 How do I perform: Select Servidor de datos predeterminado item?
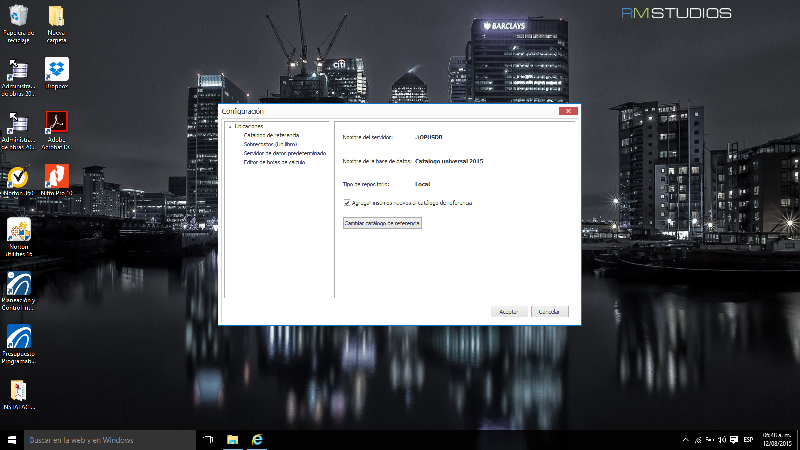[284, 152]
